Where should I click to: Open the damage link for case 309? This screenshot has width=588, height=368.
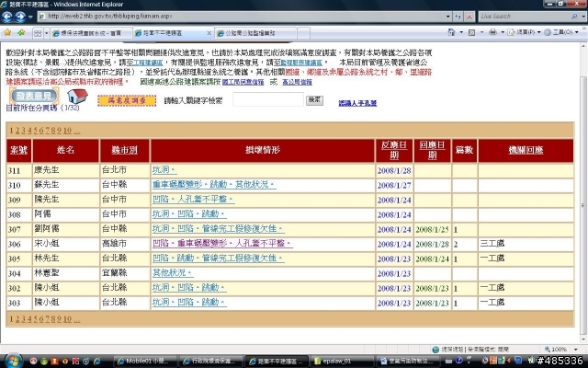coord(193,200)
